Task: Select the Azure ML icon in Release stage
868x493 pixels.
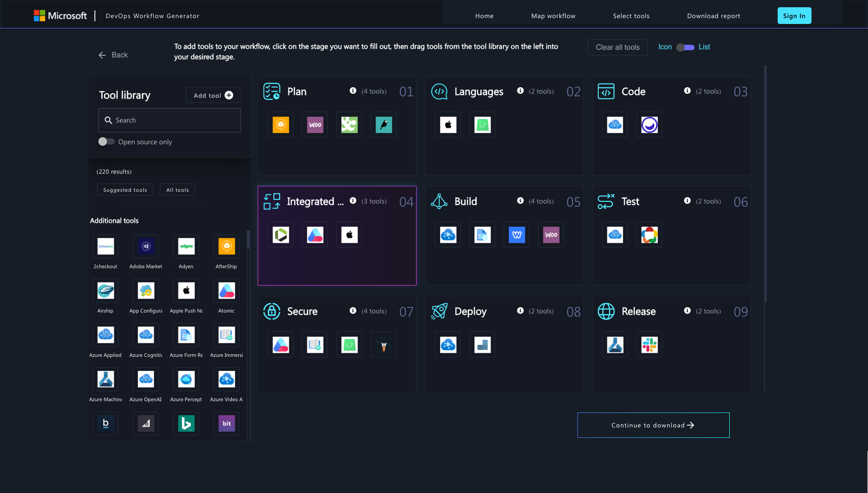Action: click(615, 345)
